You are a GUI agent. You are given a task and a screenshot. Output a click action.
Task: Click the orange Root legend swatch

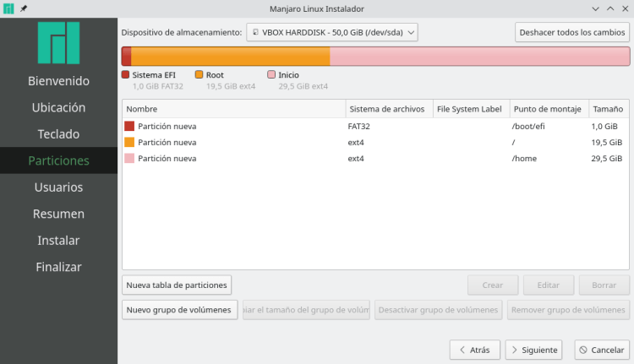point(199,74)
